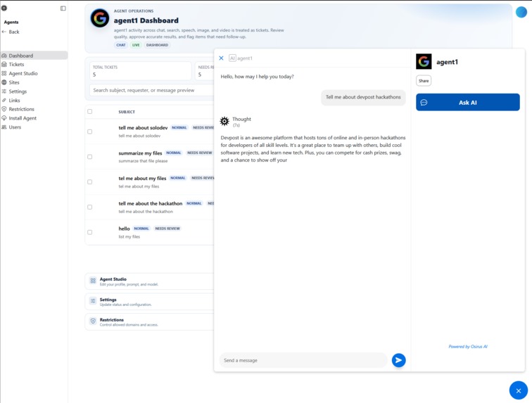Click the LIVE tag in header
Image resolution: width=532 pixels, height=403 pixels.
136,45
